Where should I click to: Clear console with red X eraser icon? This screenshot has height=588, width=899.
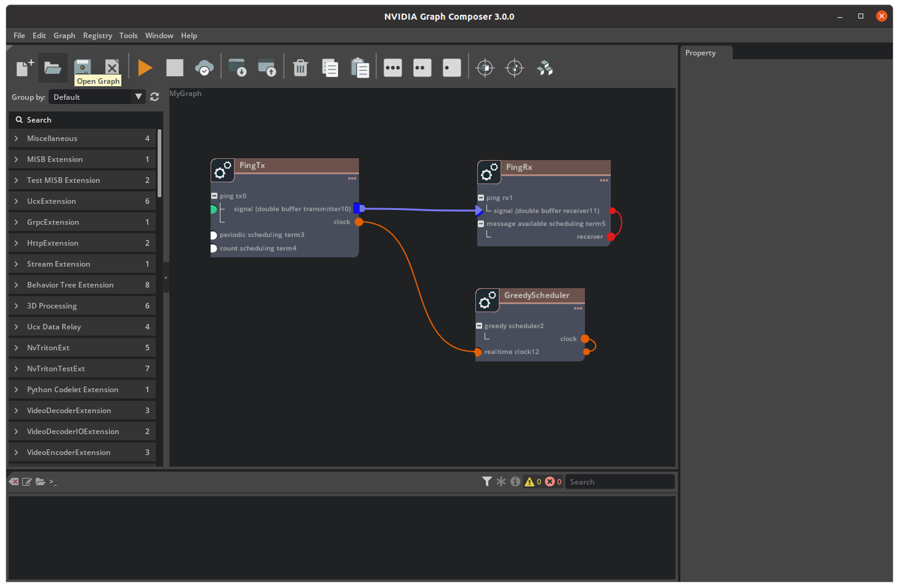pyautogui.click(x=14, y=481)
